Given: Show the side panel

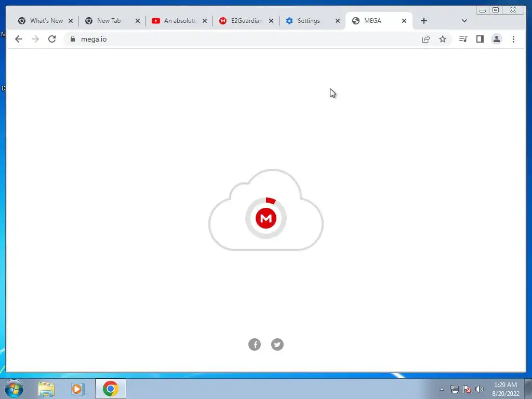Looking at the screenshot, I should point(480,39).
